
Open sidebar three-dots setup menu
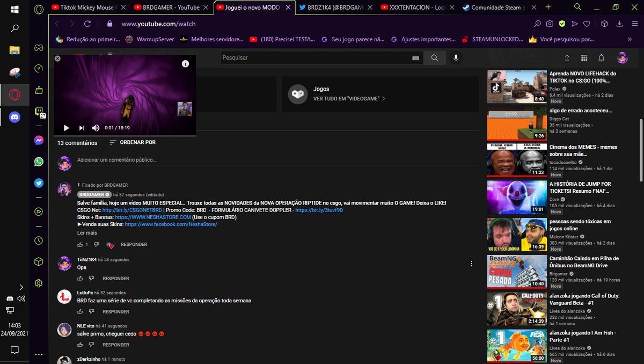[x=39, y=354]
